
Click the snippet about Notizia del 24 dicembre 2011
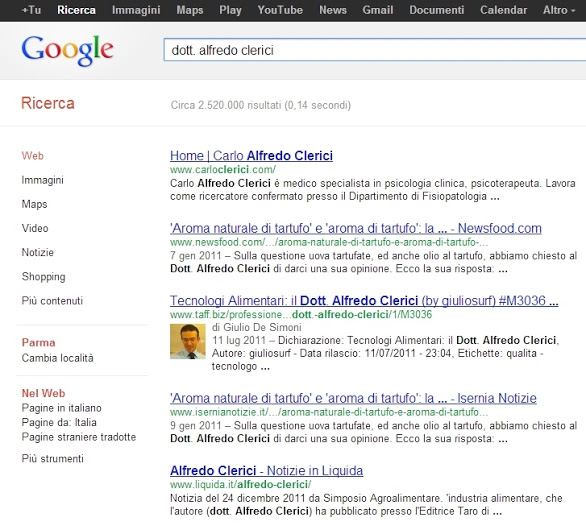point(366,505)
